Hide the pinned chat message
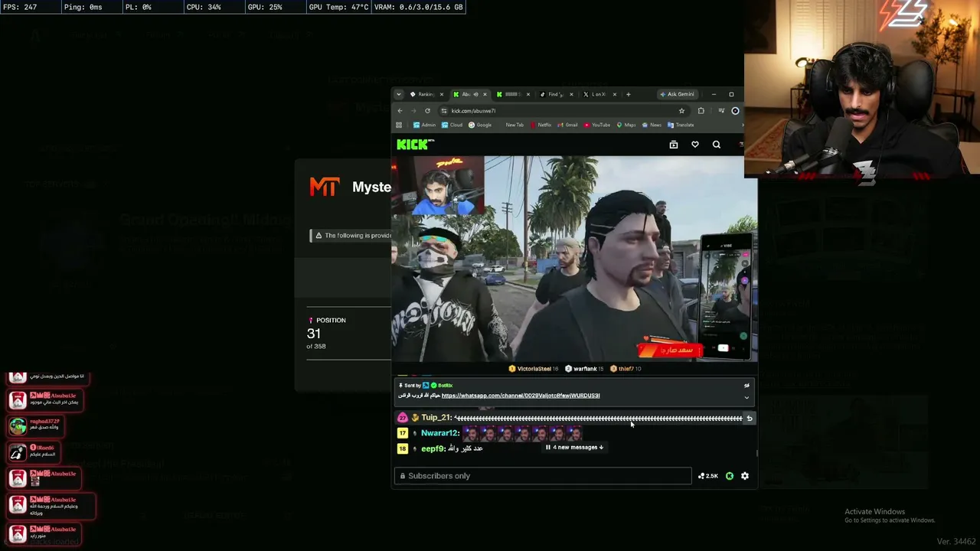The height and width of the screenshot is (551, 980). click(x=746, y=386)
